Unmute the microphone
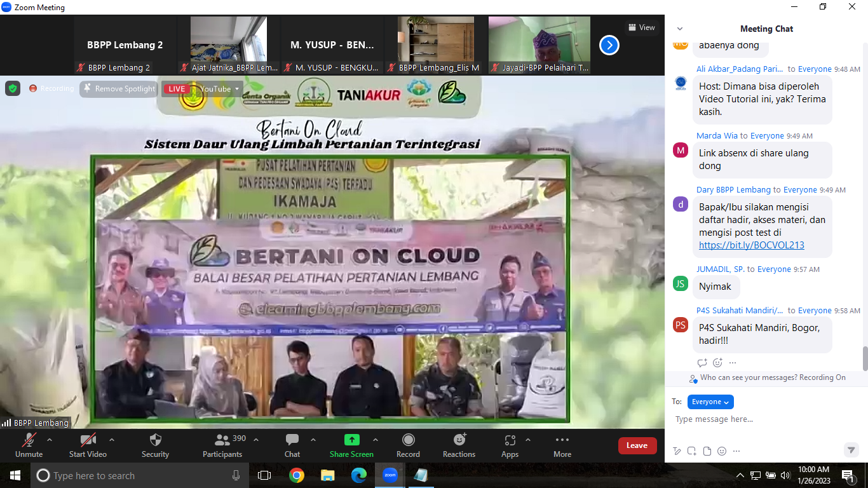Viewport: 868px width, 488px height. (29, 445)
